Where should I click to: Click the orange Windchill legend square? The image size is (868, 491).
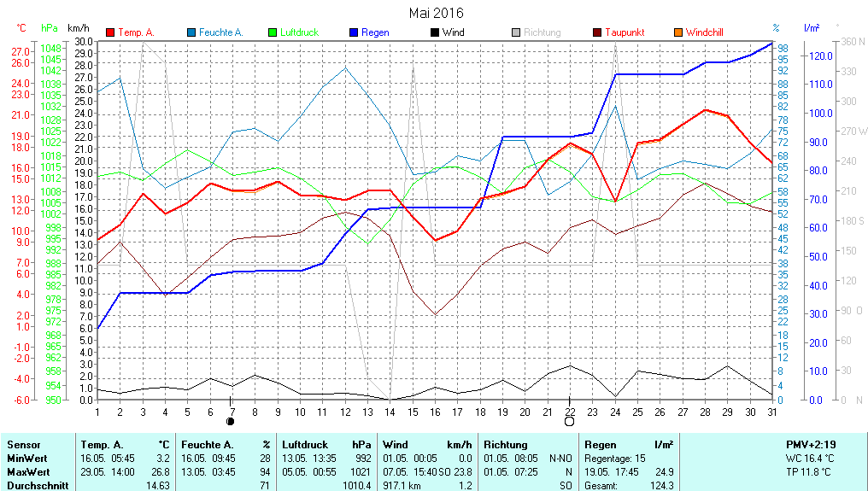678,32
